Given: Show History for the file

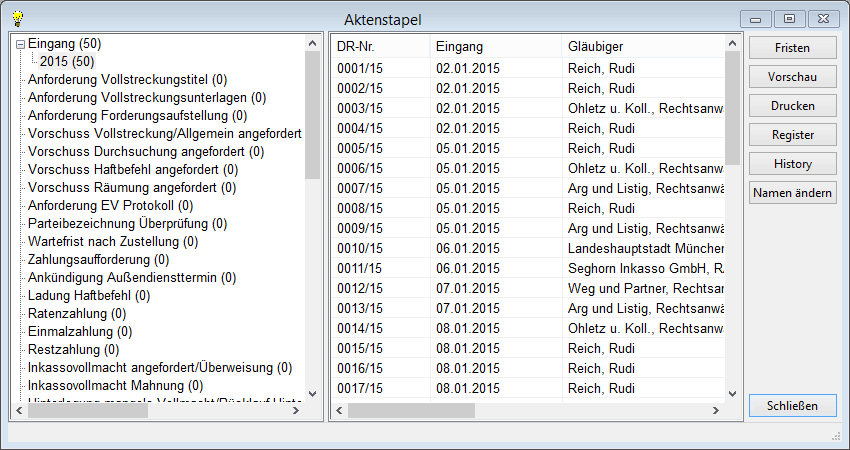Looking at the screenshot, I should point(792,164).
